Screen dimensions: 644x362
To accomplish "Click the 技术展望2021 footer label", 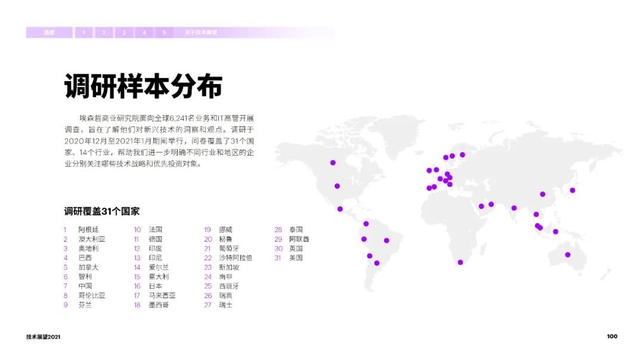I will [43, 336].
